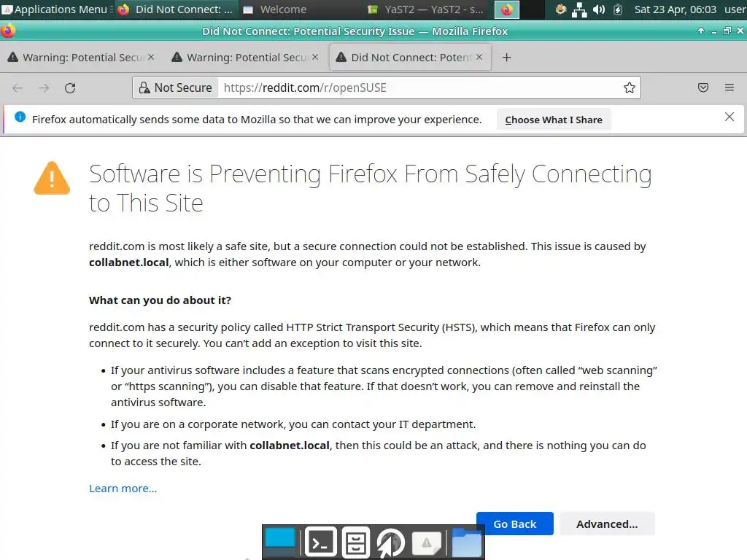Image resolution: width=747 pixels, height=560 pixels.
Task: Bookmark this page with the star icon
Action: coord(629,88)
